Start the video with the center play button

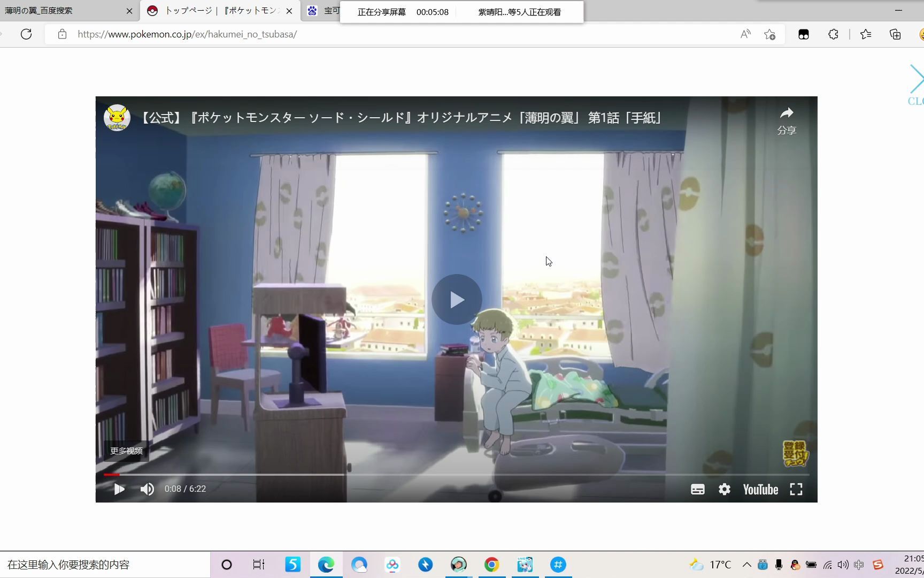[x=457, y=300]
